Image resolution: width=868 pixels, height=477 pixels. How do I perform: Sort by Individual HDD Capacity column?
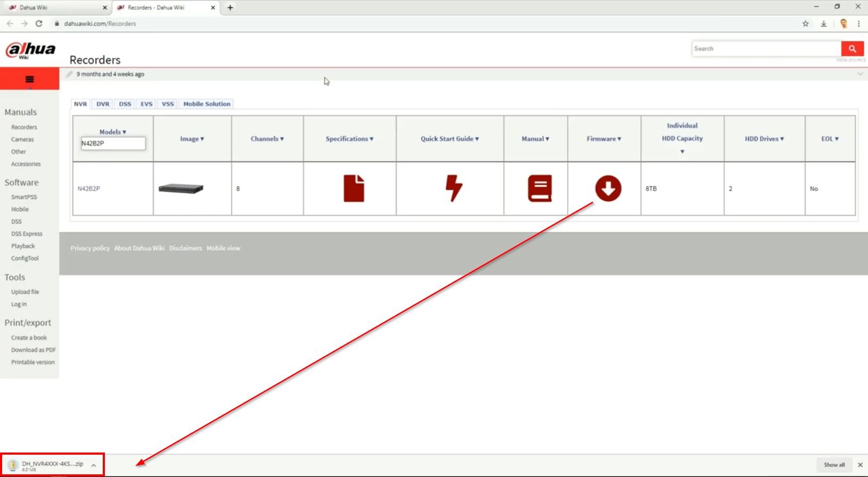pos(682,138)
